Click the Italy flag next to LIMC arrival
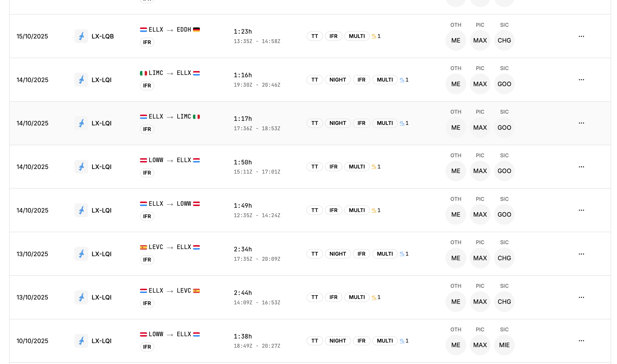This screenshot has height=364, width=617. point(197,116)
